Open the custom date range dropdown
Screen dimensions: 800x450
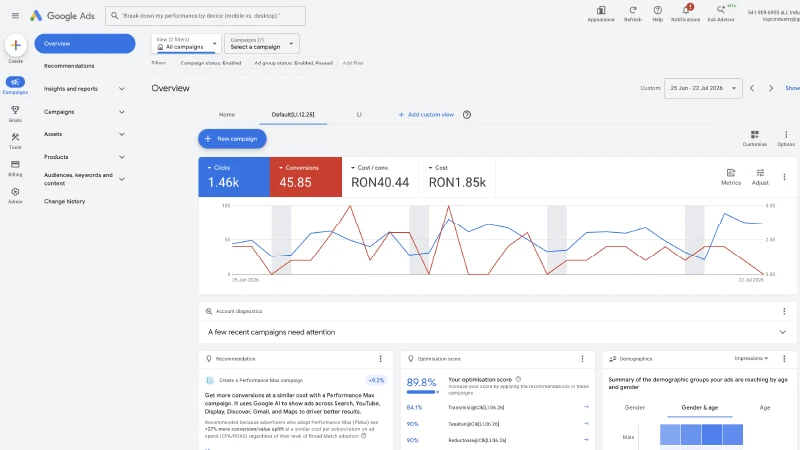coord(703,88)
